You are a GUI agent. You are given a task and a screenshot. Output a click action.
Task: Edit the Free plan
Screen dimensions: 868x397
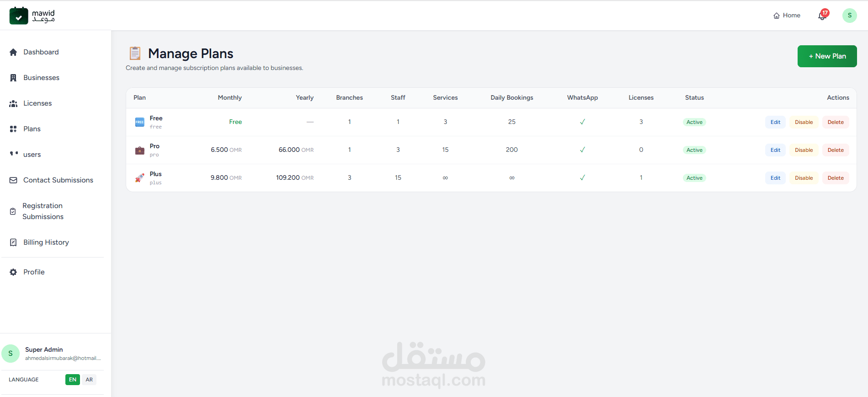click(x=775, y=122)
